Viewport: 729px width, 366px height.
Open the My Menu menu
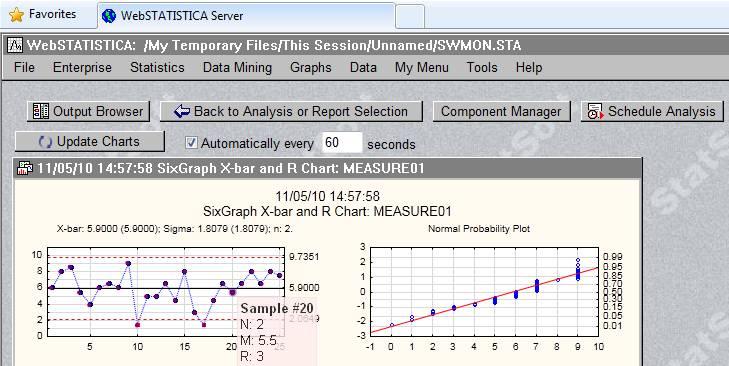[x=422, y=67]
